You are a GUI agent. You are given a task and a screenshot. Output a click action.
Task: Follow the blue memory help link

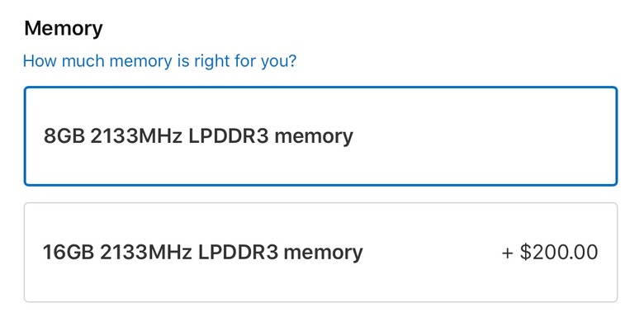tap(160, 61)
